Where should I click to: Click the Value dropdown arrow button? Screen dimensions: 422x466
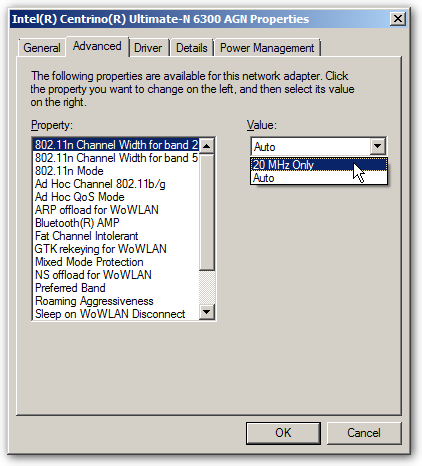[x=377, y=146]
